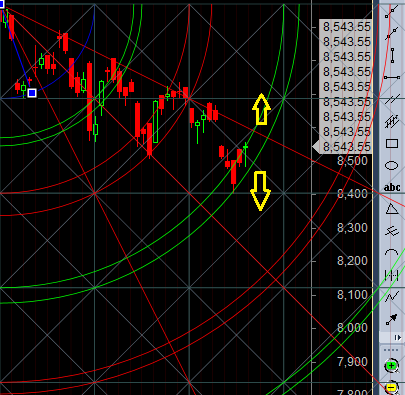The width and height of the screenshot is (405, 395).
Task: Select the parallel lines tool
Action: coord(392,99)
